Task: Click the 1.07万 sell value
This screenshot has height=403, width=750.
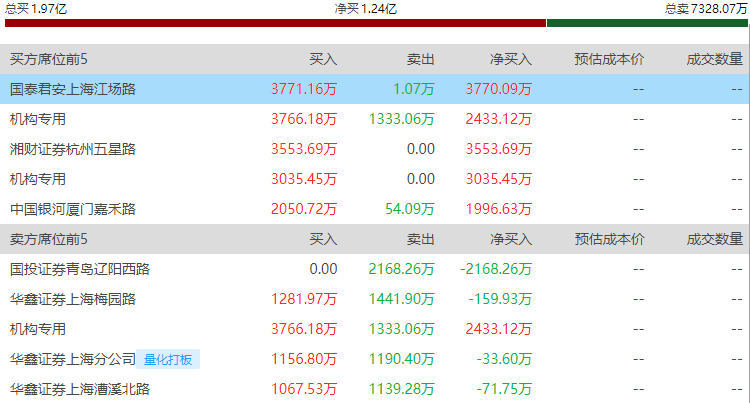Action: 414,89
